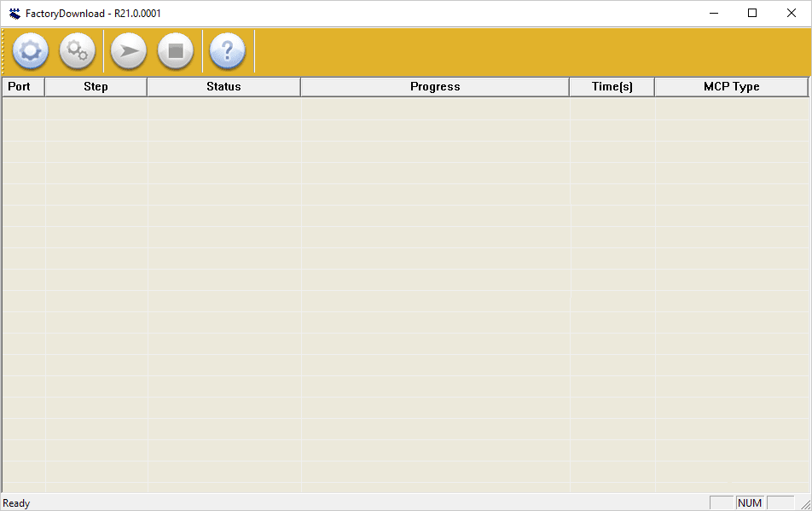Select the Step column header
The width and height of the screenshot is (812, 511).
point(96,86)
